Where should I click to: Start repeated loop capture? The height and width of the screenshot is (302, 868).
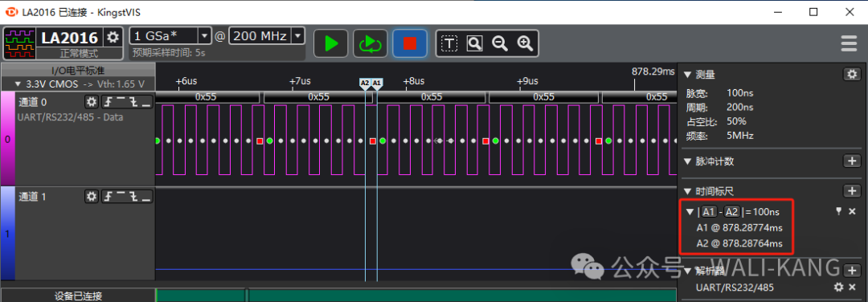click(371, 43)
